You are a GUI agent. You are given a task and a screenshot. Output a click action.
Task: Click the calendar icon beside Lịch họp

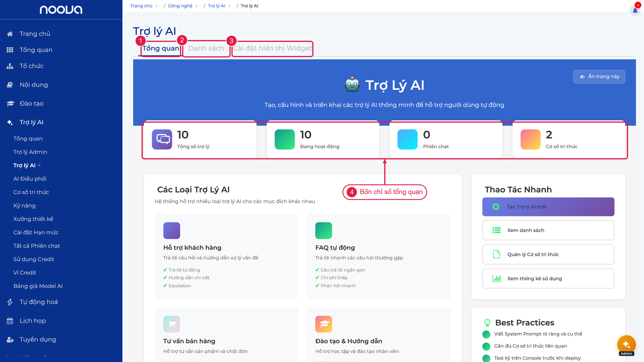(x=10, y=321)
